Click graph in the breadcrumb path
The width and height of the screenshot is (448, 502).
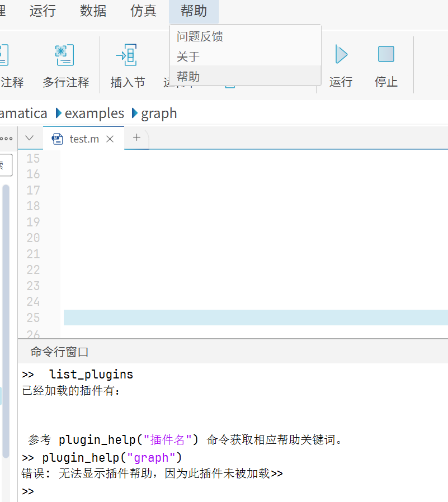(x=159, y=113)
